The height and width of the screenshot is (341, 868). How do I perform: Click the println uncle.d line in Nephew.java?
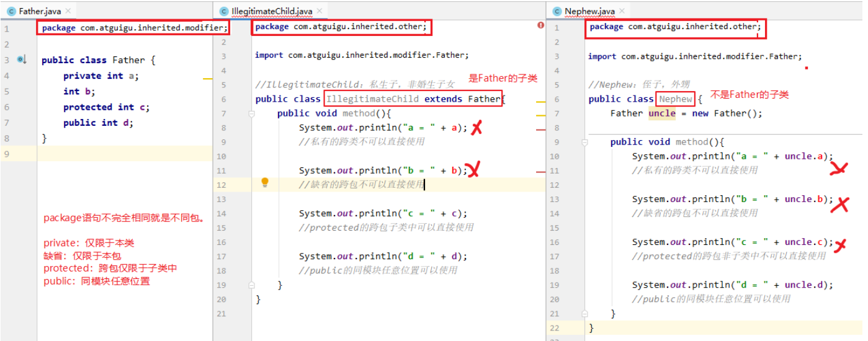click(x=733, y=285)
